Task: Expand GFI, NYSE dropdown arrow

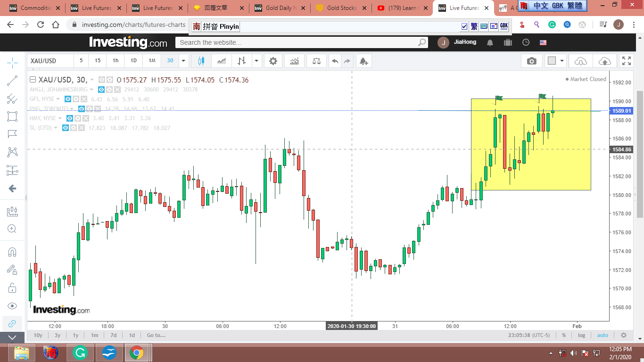Action: click(58, 99)
